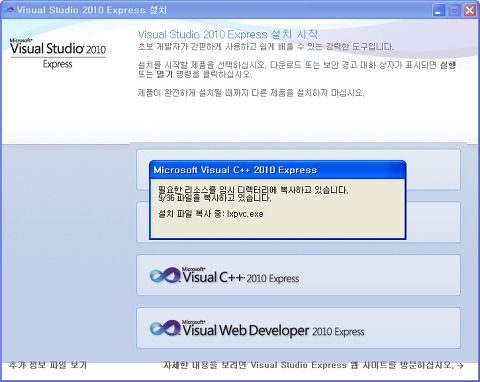Click the Visual Studio 2010 Express logo

click(58, 53)
